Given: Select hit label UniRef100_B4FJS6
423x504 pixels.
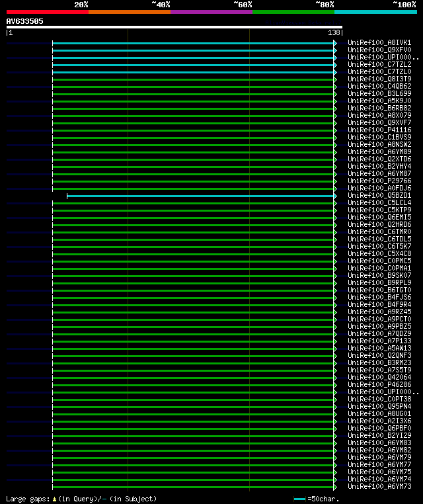Looking at the screenshot, I should 379,297.
